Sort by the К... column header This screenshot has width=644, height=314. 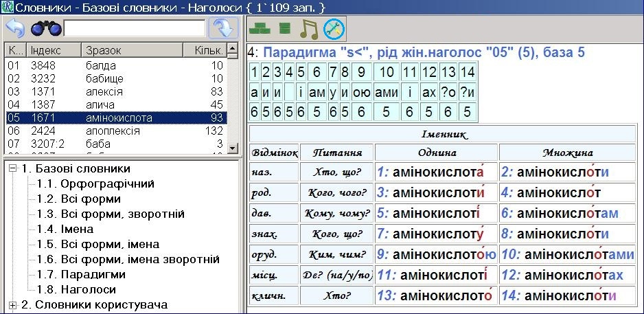(16, 50)
